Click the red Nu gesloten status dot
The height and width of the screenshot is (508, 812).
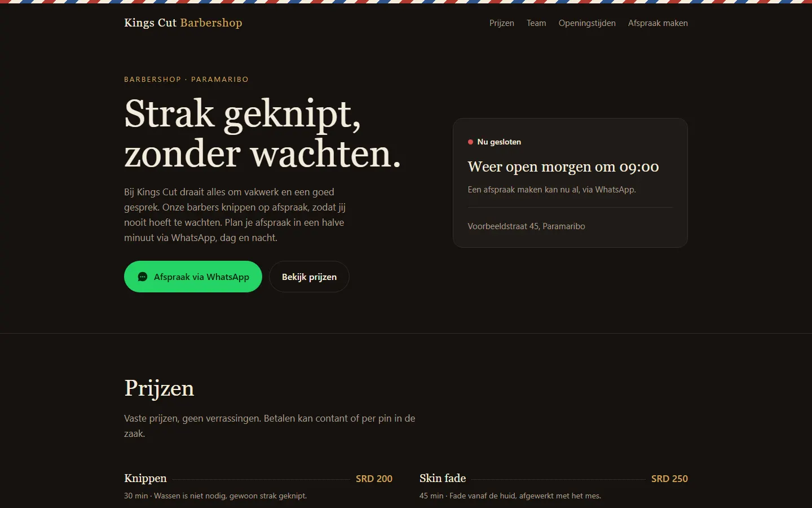470,142
